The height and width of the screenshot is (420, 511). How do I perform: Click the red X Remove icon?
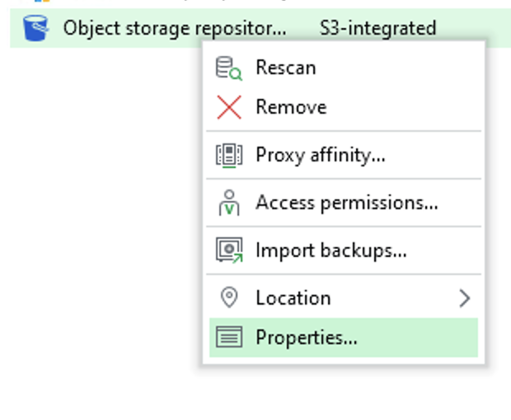(x=229, y=107)
